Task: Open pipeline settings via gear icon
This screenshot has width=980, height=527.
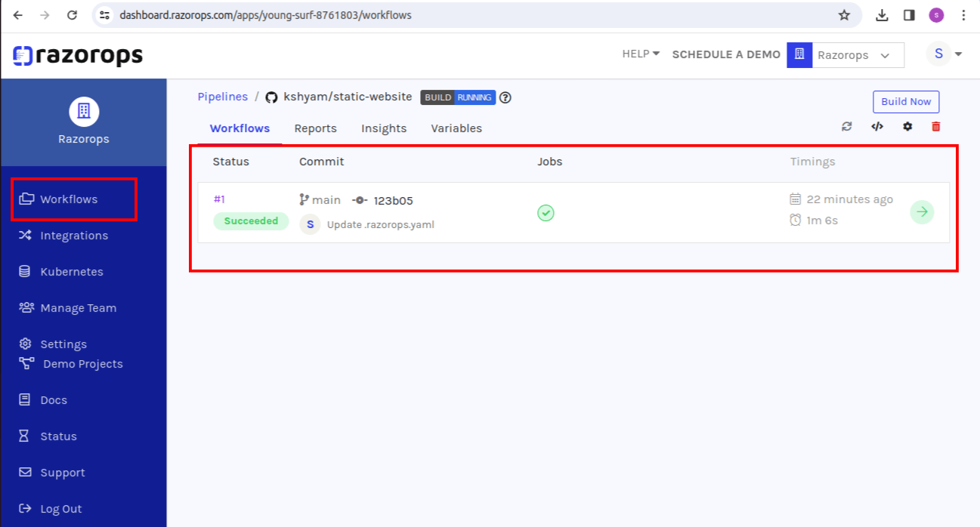Action: click(906, 126)
